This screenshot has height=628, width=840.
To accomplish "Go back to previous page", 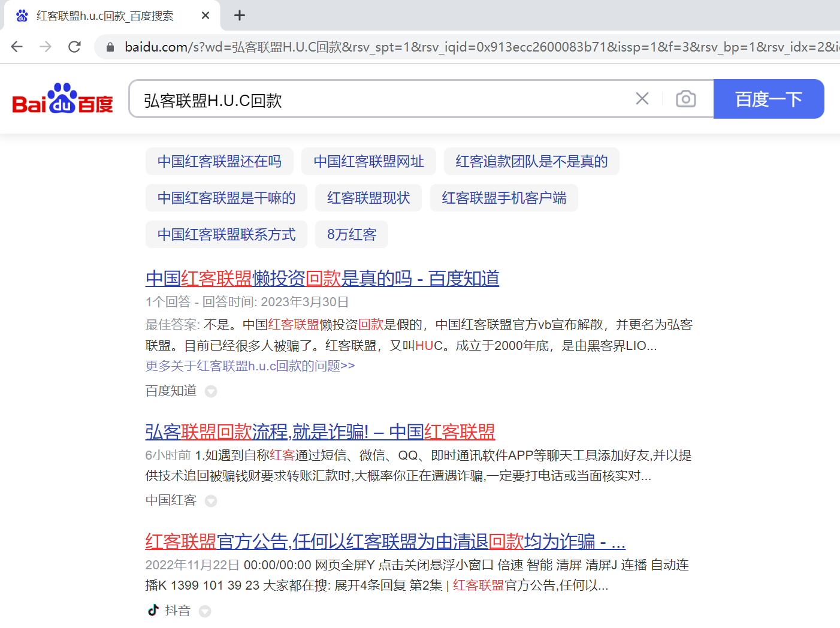I will 17,47.
